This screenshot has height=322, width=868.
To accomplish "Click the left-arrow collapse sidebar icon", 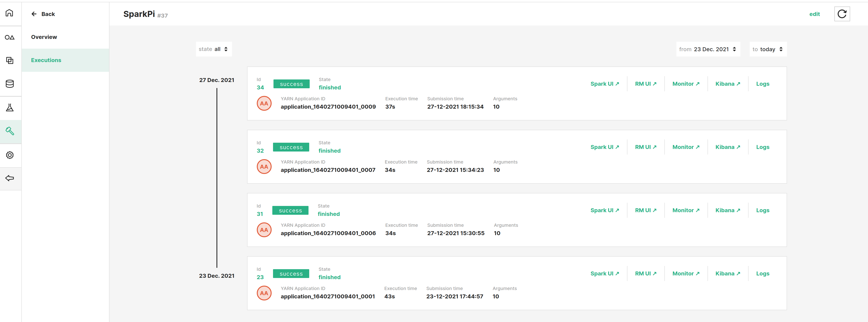I will coord(10,178).
